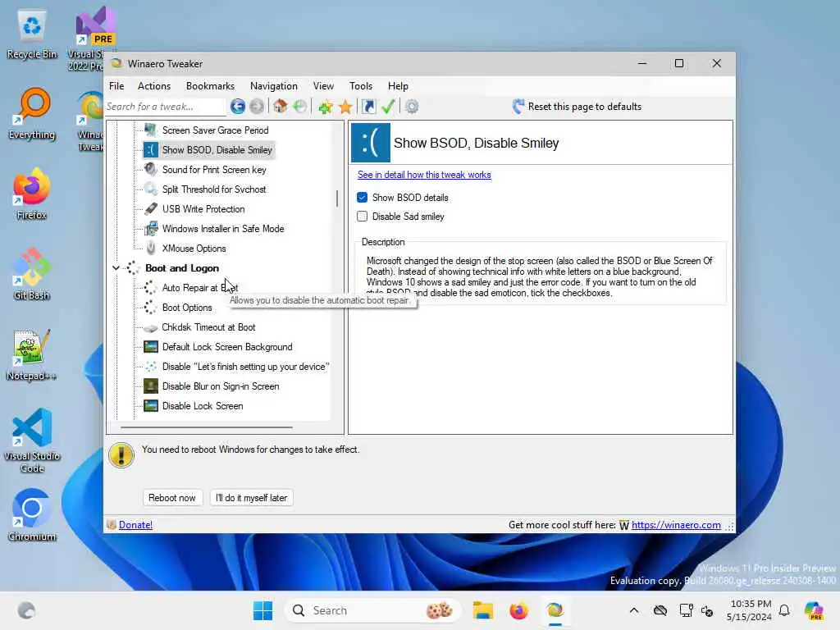Open Default Lock Screen Background tweak
The image size is (840, 630).
coord(227,347)
